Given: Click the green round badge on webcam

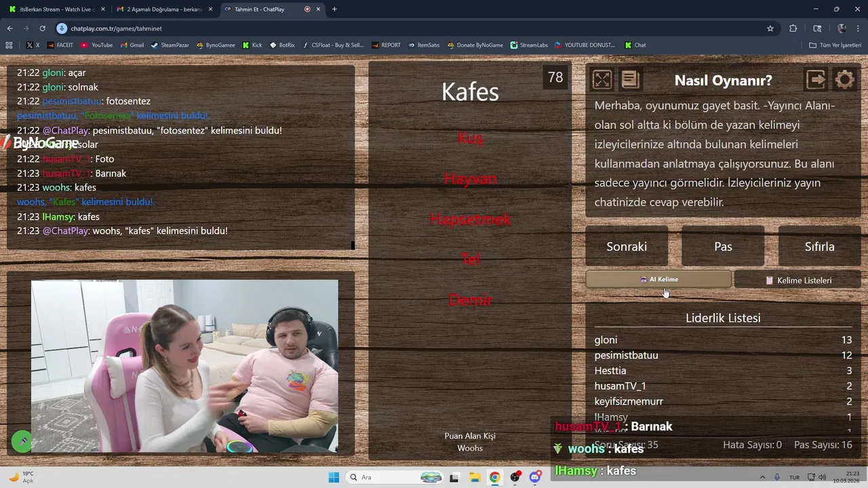Looking at the screenshot, I should click(x=22, y=441).
